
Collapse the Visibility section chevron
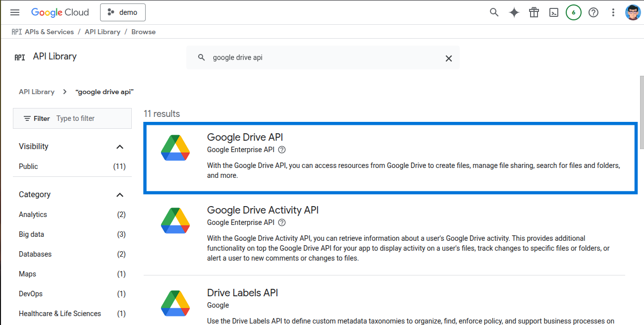coord(120,147)
